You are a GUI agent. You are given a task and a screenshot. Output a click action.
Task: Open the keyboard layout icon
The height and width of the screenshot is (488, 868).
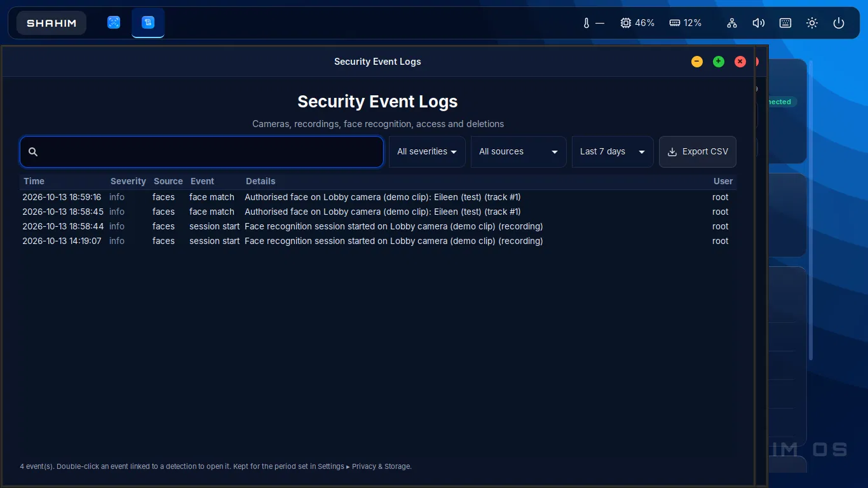click(785, 23)
